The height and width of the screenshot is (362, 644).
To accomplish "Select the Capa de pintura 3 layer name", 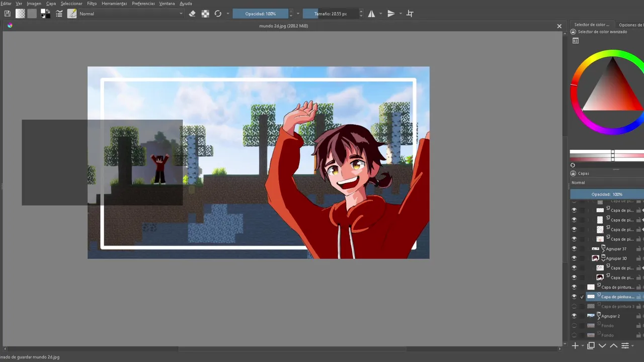I will coord(617,306).
